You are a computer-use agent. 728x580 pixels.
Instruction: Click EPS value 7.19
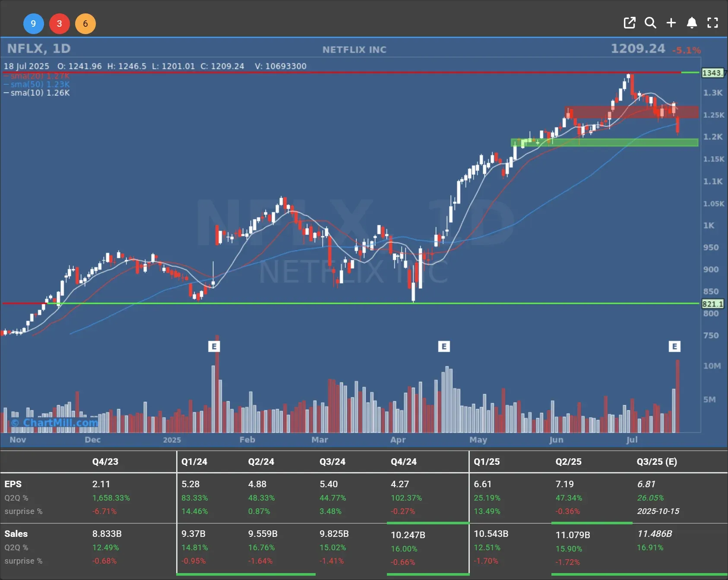pyautogui.click(x=565, y=484)
